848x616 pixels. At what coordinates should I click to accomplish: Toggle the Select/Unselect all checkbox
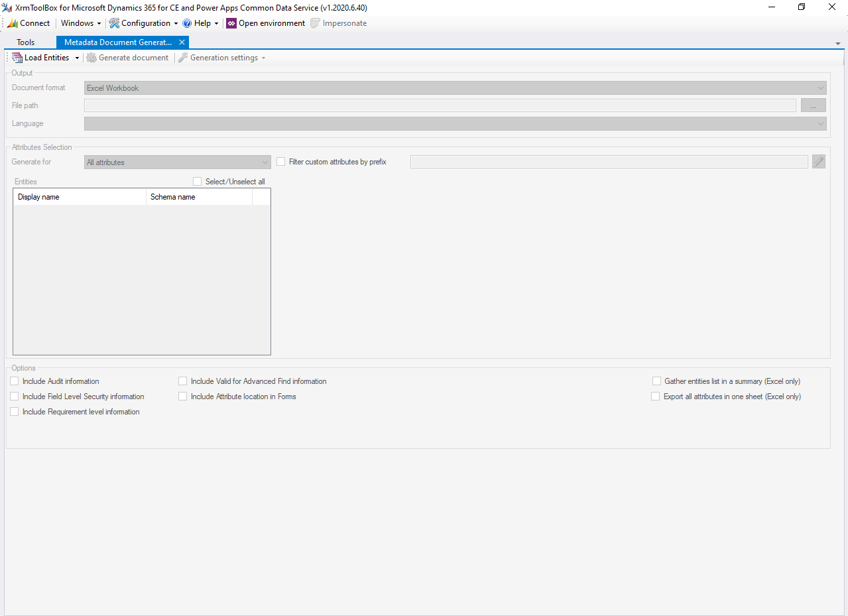(x=197, y=182)
